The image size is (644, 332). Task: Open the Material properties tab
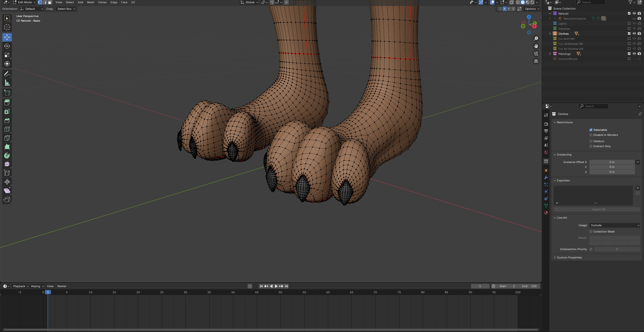pyautogui.click(x=546, y=213)
